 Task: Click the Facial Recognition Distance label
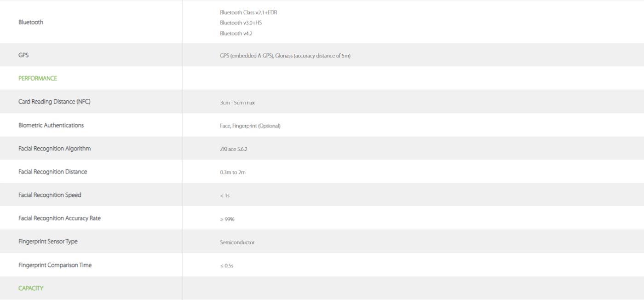(x=52, y=172)
